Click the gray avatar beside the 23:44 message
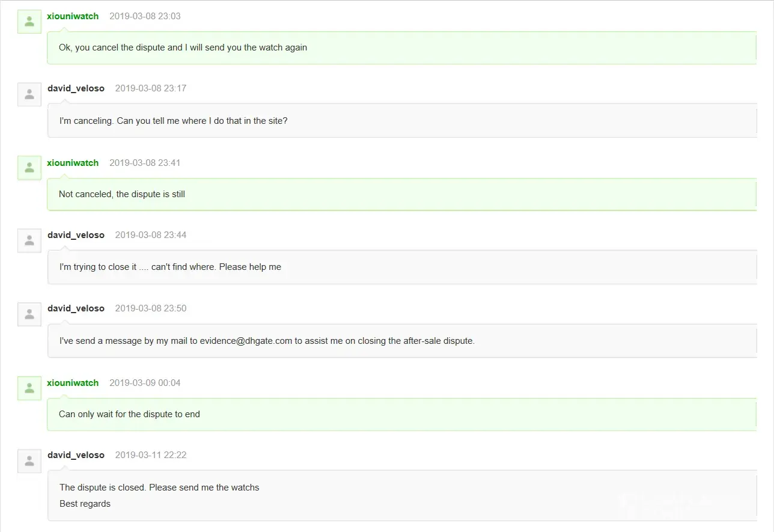The width and height of the screenshot is (774, 532). click(29, 240)
